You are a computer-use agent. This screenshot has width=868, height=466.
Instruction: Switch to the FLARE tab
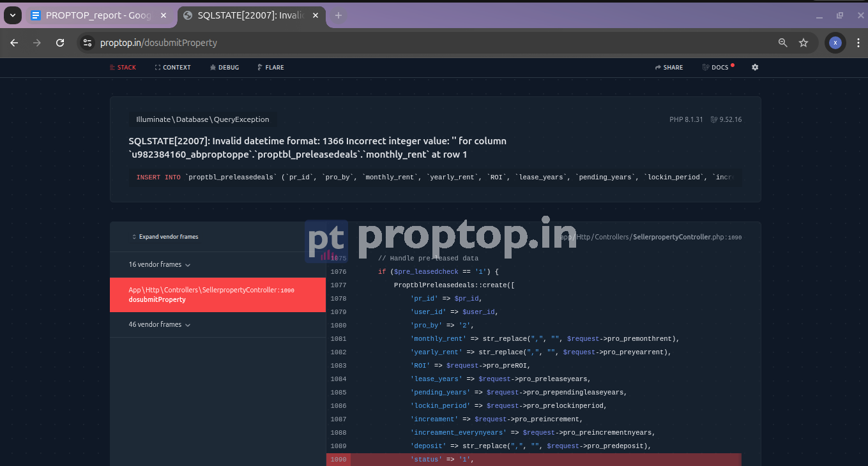pos(270,67)
